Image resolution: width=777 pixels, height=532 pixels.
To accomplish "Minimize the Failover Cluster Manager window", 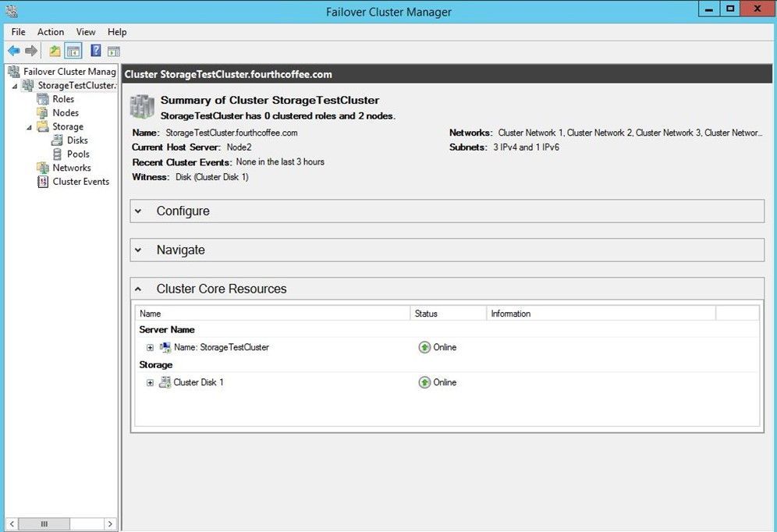I will [709, 9].
